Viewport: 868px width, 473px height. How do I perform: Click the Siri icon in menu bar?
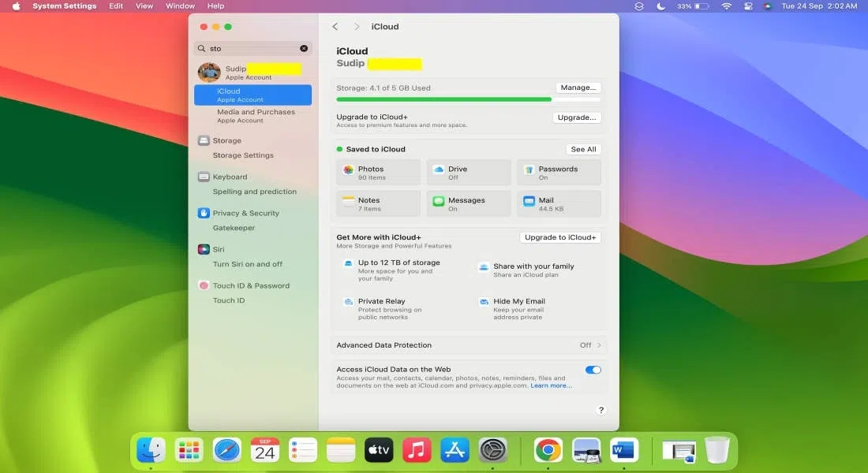pyautogui.click(x=767, y=6)
